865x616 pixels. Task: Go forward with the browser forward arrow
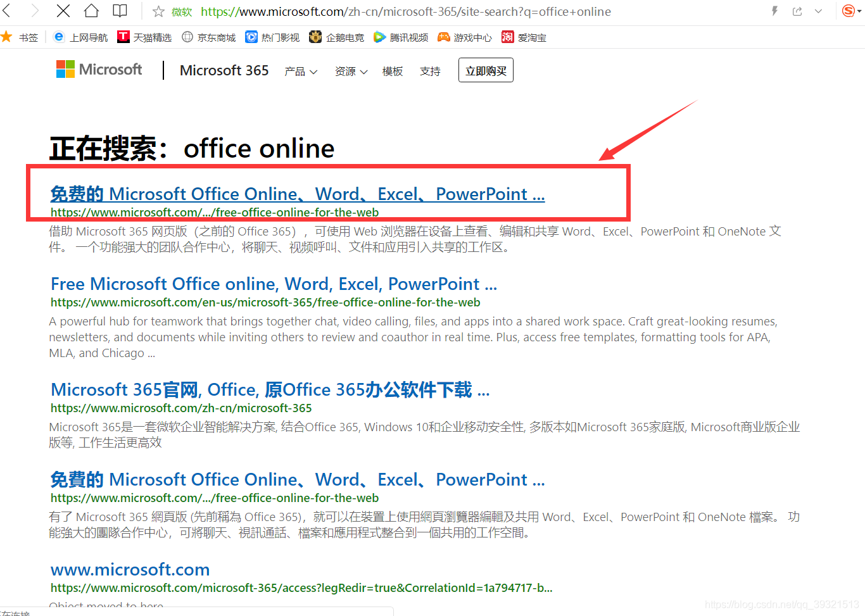pyautogui.click(x=35, y=11)
